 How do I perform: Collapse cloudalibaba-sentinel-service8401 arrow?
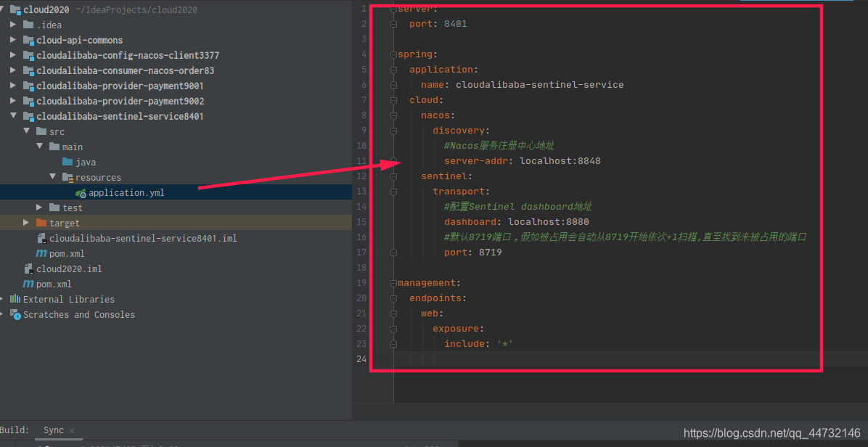(13, 116)
